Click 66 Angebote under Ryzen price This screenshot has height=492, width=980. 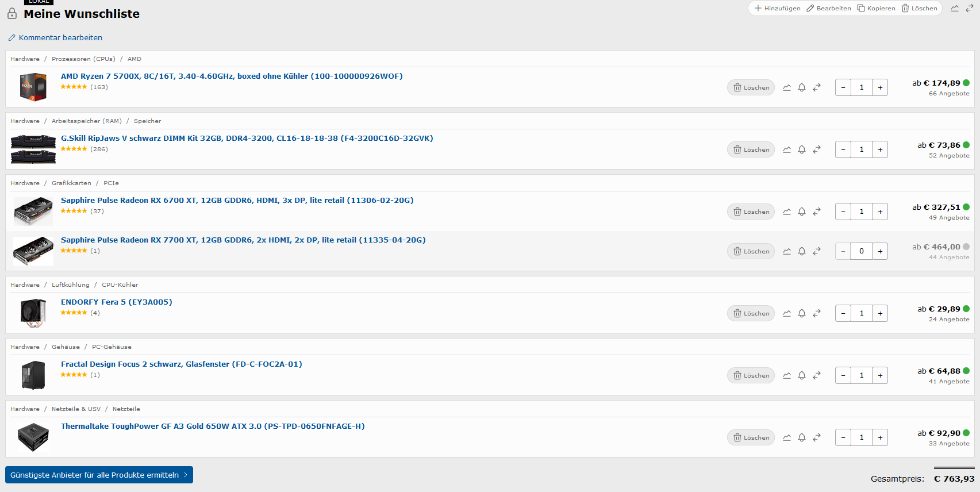(949, 93)
